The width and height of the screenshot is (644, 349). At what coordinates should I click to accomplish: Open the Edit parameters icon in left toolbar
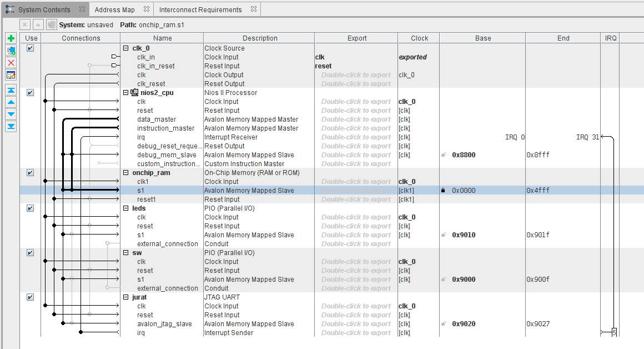pos(11,75)
